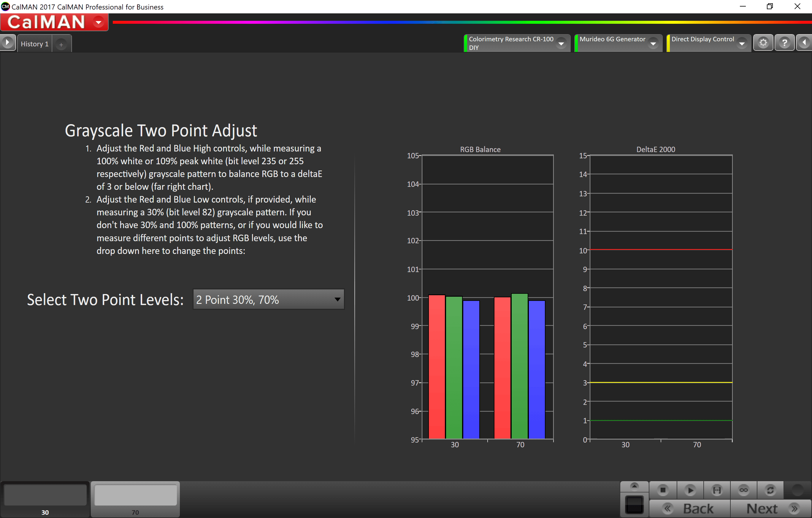Select the 70 grayscale level swatch
Viewport: 812px width, 518px height.
tap(135, 499)
